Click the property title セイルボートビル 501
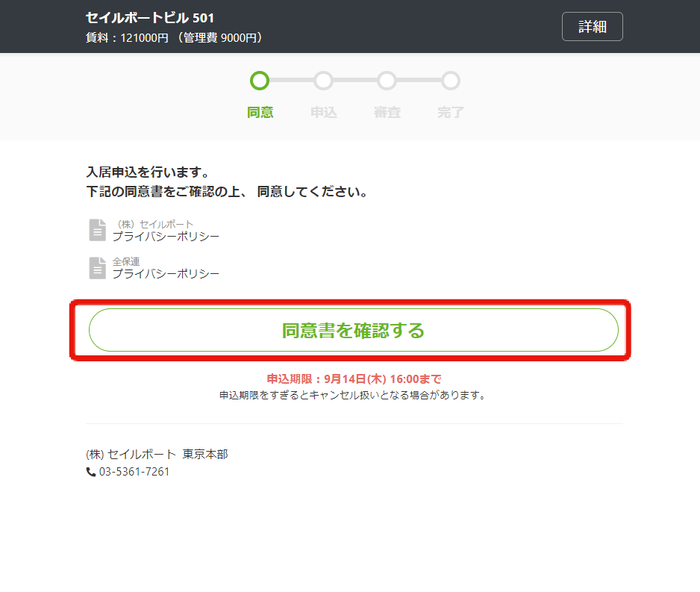This screenshot has height=592, width=700. pyautogui.click(x=150, y=18)
